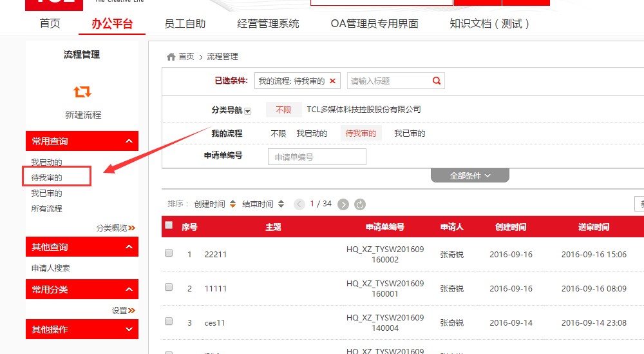Click the 申请单编号 column header
This screenshot has height=354, width=644.
pyautogui.click(x=385, y=227)
